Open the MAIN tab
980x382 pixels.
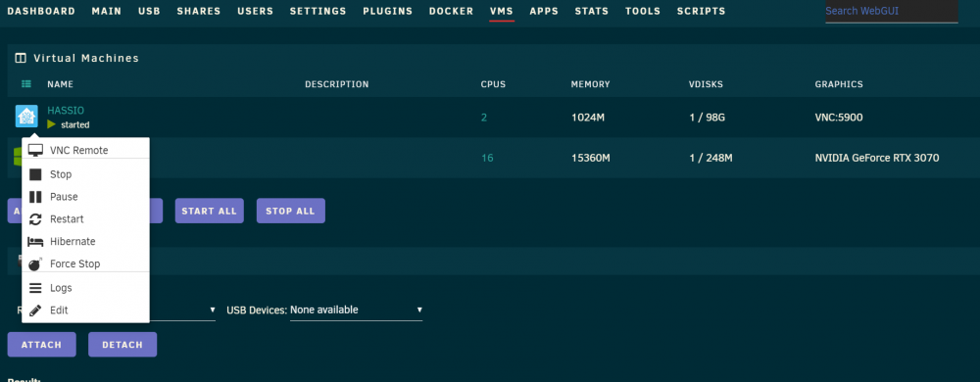pyautogui.click(x=107, y=11)
